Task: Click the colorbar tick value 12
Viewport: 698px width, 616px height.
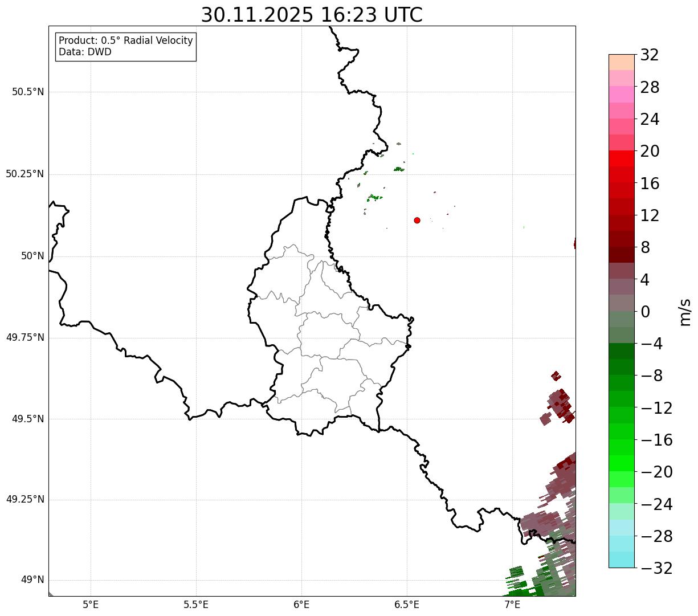Action: 650,215
